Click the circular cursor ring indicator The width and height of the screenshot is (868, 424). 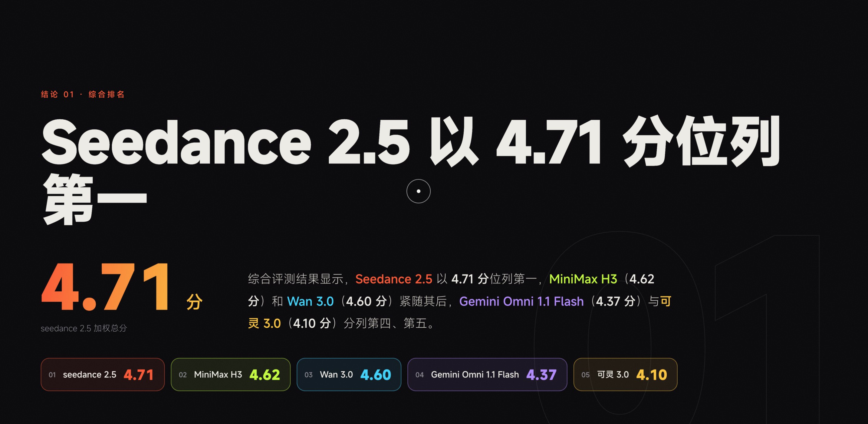pyautogui.click(x=419, y=191)
